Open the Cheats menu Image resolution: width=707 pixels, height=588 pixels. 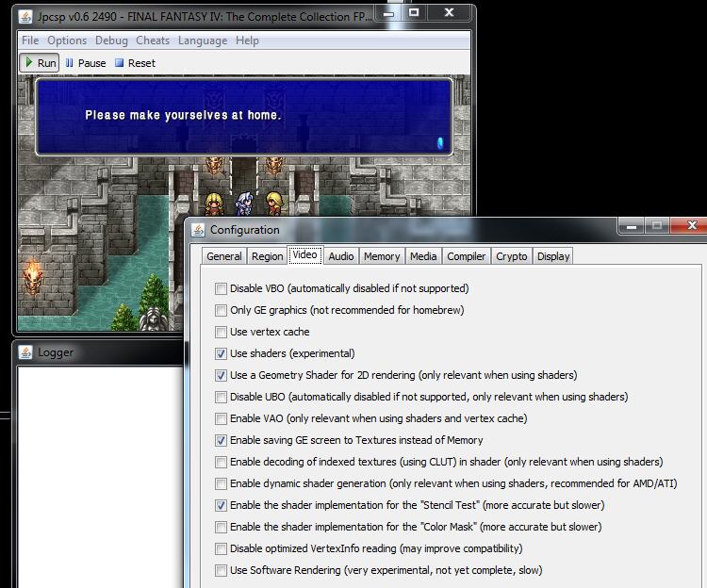click(x=153, y=41)
